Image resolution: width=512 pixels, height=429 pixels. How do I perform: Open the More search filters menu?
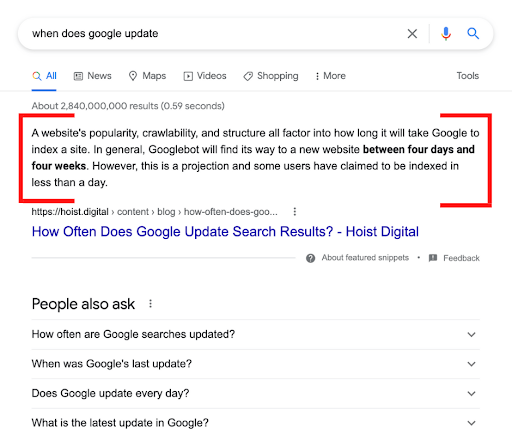(331, 76)
